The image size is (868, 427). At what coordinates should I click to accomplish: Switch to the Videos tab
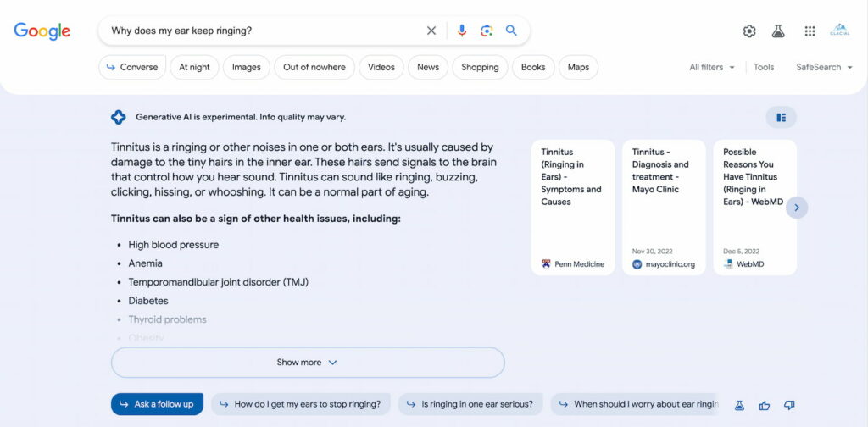[x=381, y=68]
